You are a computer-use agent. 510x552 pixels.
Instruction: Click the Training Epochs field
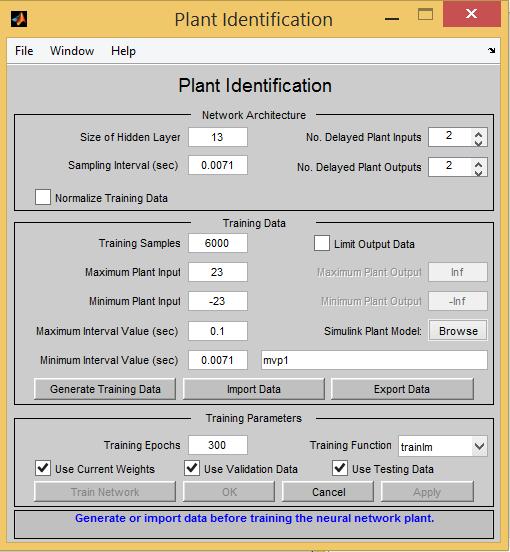pyautogui.click(x=218, y=445)
